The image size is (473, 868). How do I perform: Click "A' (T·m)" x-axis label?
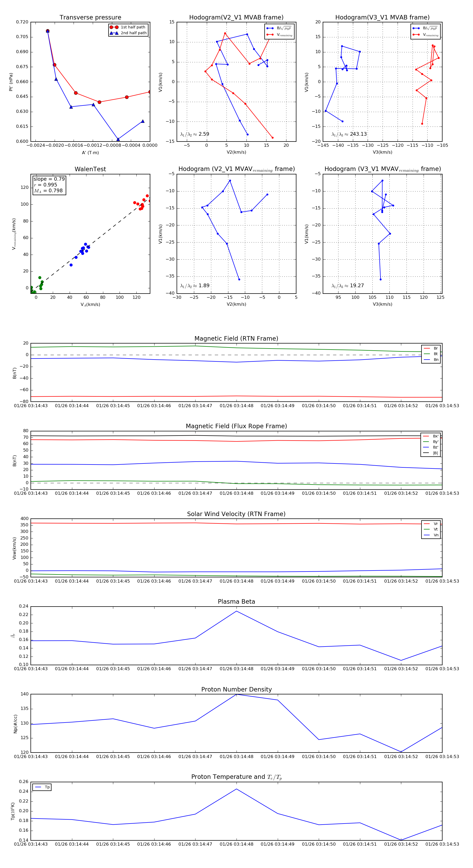(x=90, y=153)
